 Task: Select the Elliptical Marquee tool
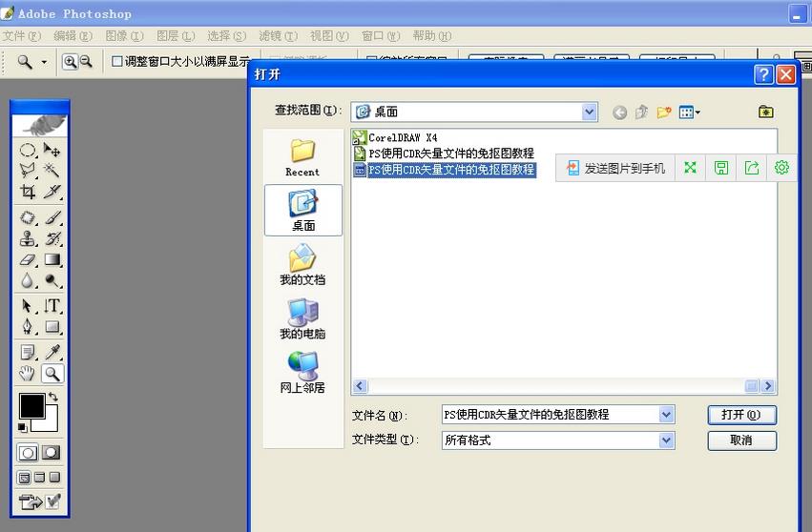pos(28,150)
